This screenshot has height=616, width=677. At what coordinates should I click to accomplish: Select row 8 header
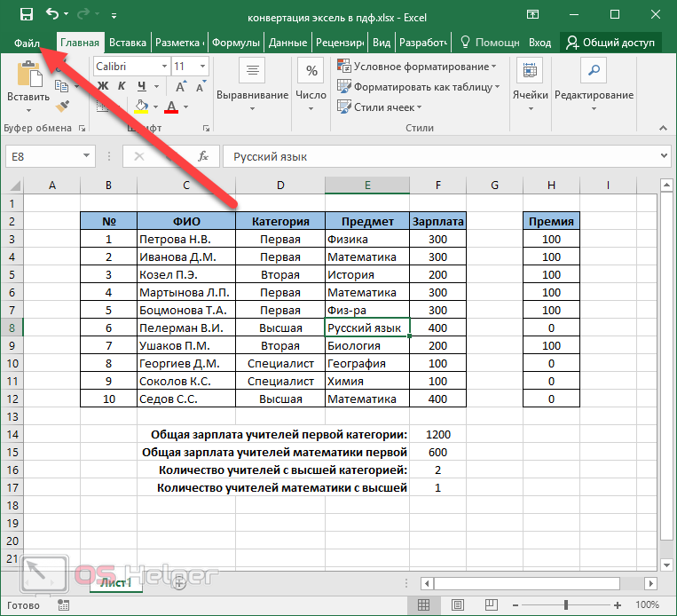[x=12, y=328]
